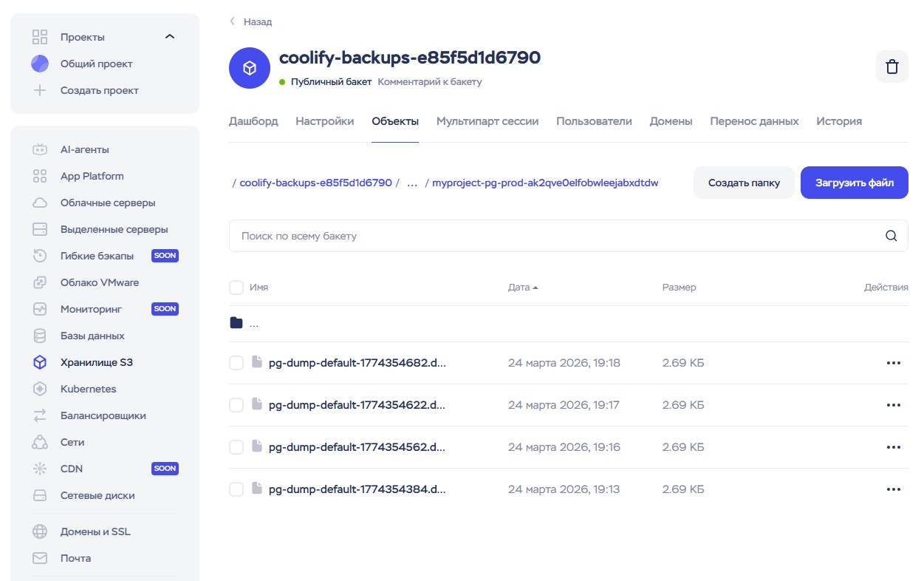
Task: Expand the breadcrumb ellipsis path
Action: click(412, 183)
